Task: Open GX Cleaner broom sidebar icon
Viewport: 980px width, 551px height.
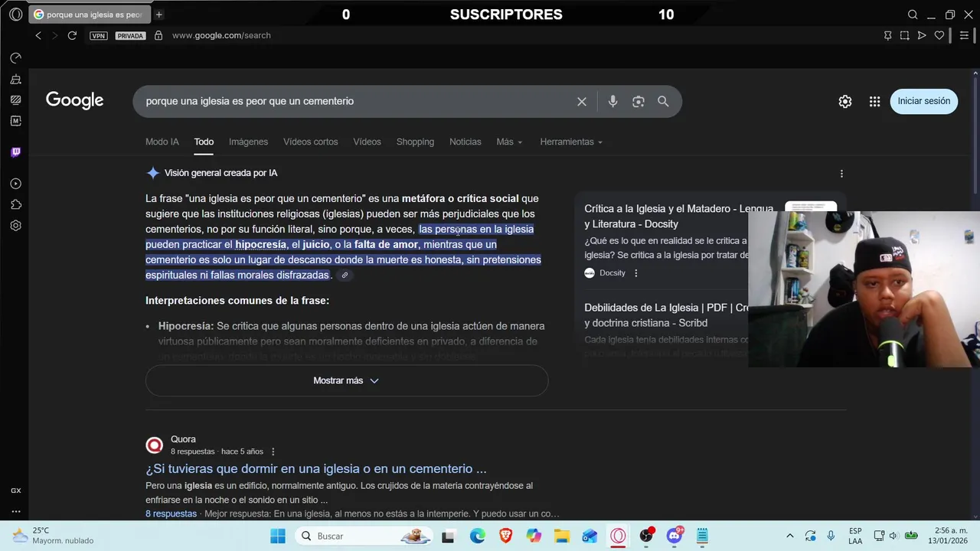Action: pyautogui.click(x=15, y=80)
